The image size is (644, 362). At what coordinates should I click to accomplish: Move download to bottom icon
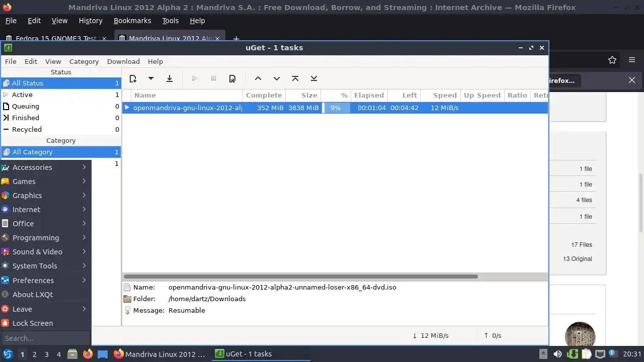click(x=314, y=78)
